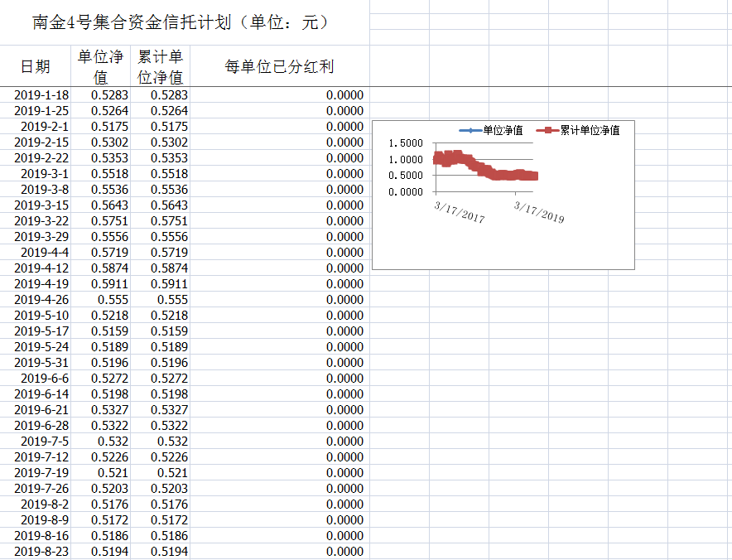Click the 累计单位净值 column header
This screenshot has width=732, height=560.
(x=160, y=66)
